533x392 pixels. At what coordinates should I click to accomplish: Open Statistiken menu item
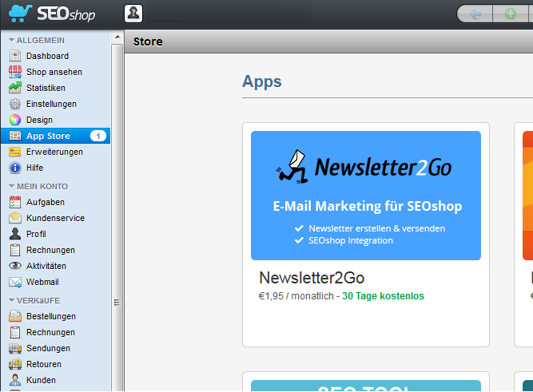point(46,88)
